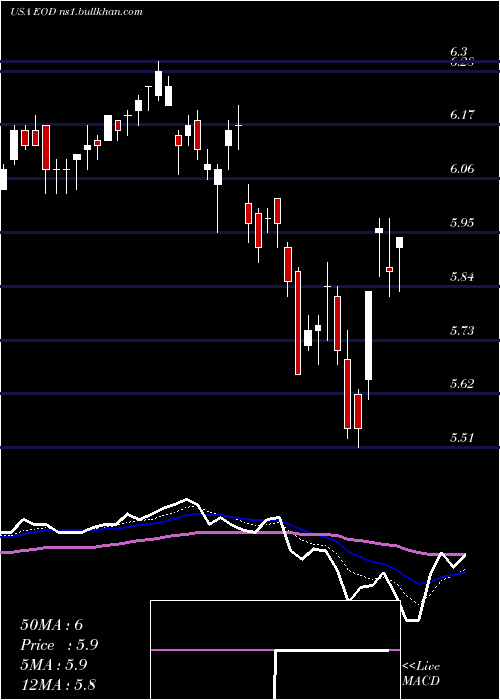Click the 6.06 price axis label
The width and height of the screenshot is (500, 700).
(462, 168)
